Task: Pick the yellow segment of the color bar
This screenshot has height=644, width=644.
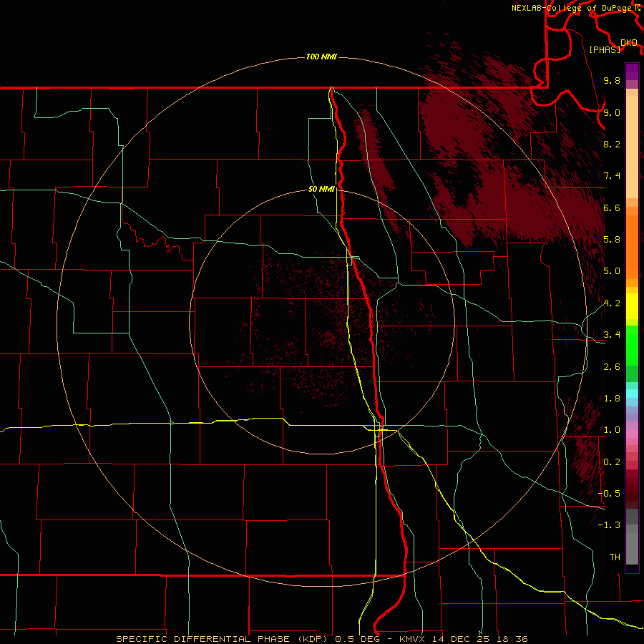Action: point(632,306)
